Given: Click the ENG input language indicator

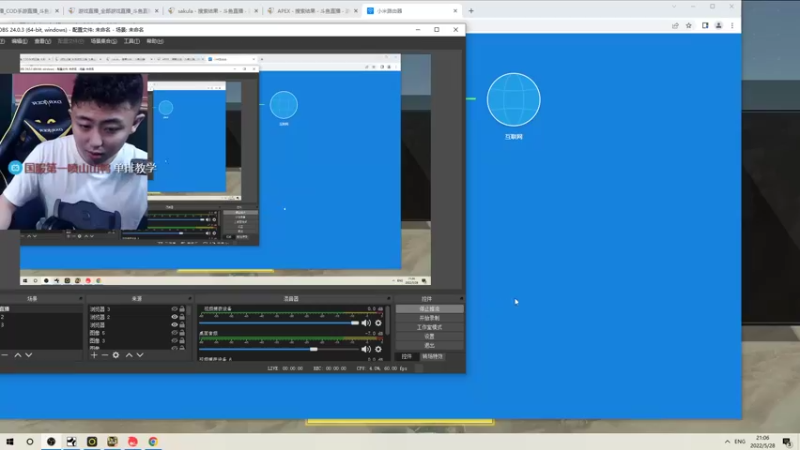Looking at the screenshot, I should [x=740, y=442].
